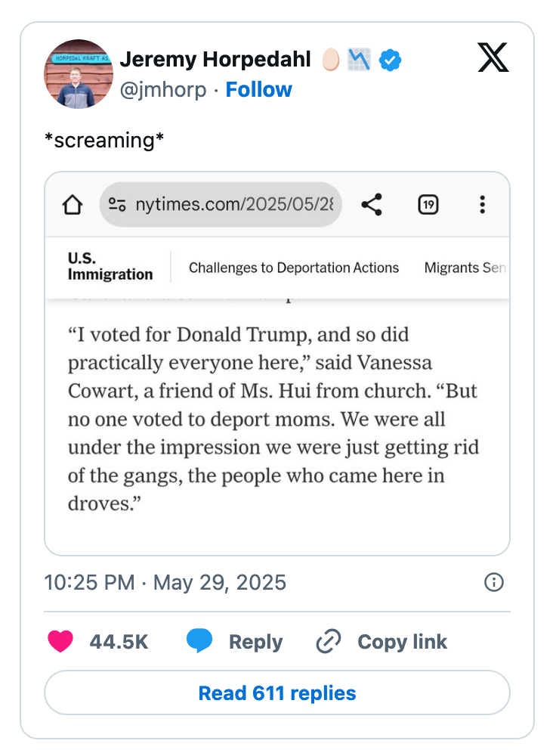
Task: Open the tweet timestamp May 29, 2025 link
Action: pos(163,582)
